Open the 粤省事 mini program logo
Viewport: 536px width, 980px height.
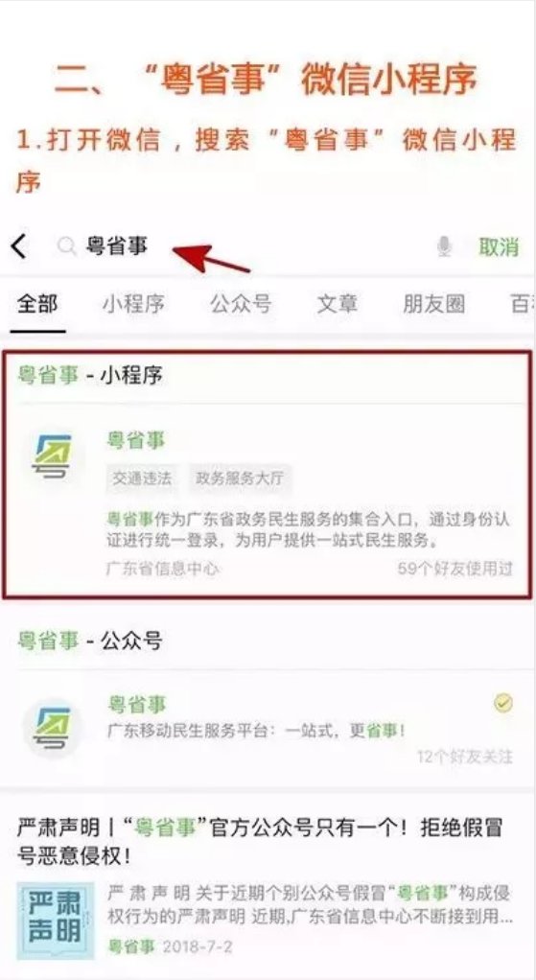pyautogui.click(x=52, y=456)
